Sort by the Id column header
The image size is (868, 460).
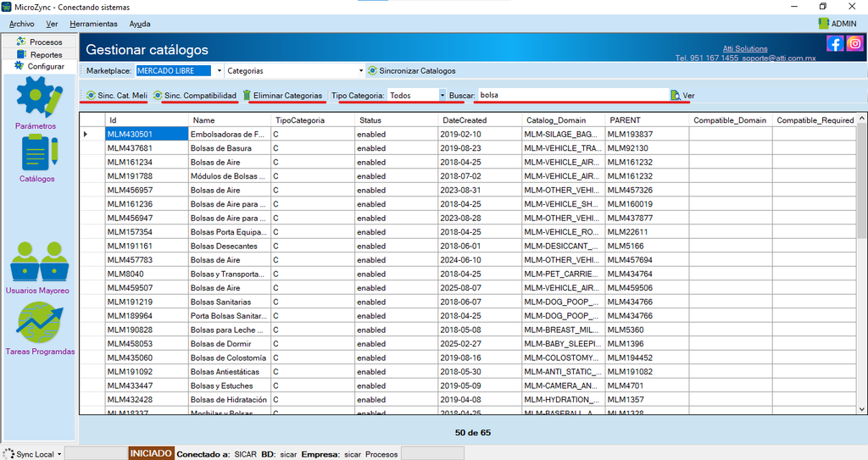pyautogui.click(x=147, y=119)
